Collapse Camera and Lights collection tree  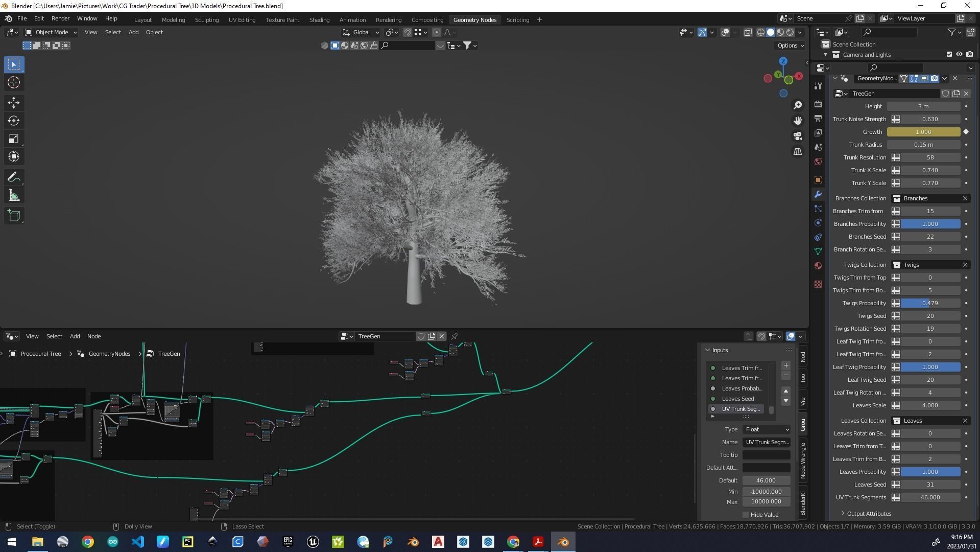click(x=825, y=55)
